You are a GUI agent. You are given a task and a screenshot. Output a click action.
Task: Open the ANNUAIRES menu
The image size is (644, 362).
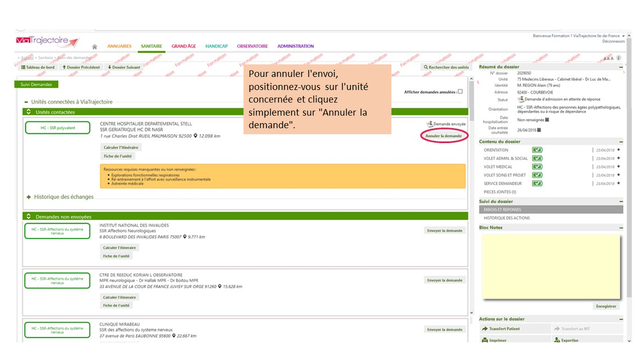(x=119, y=46)
